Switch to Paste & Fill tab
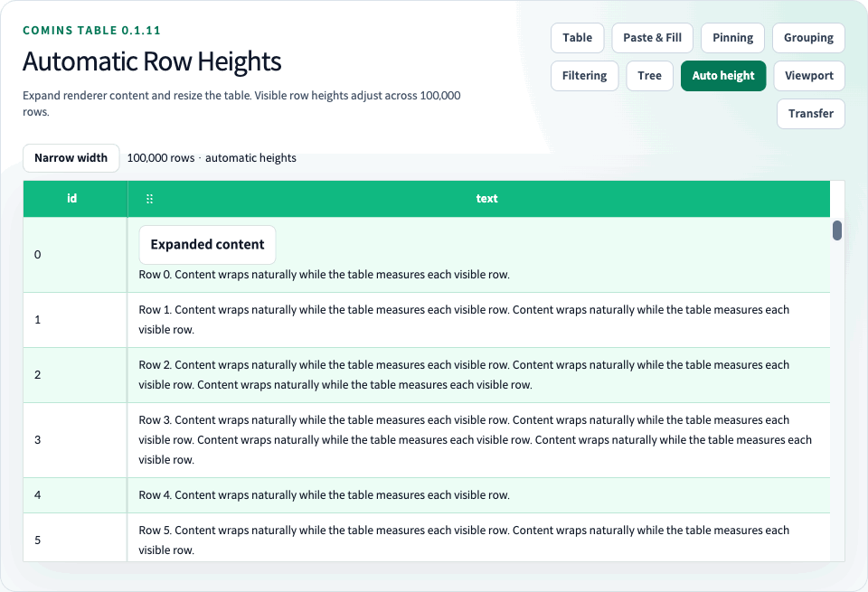The image size is (868, 592). coord(652,38)
